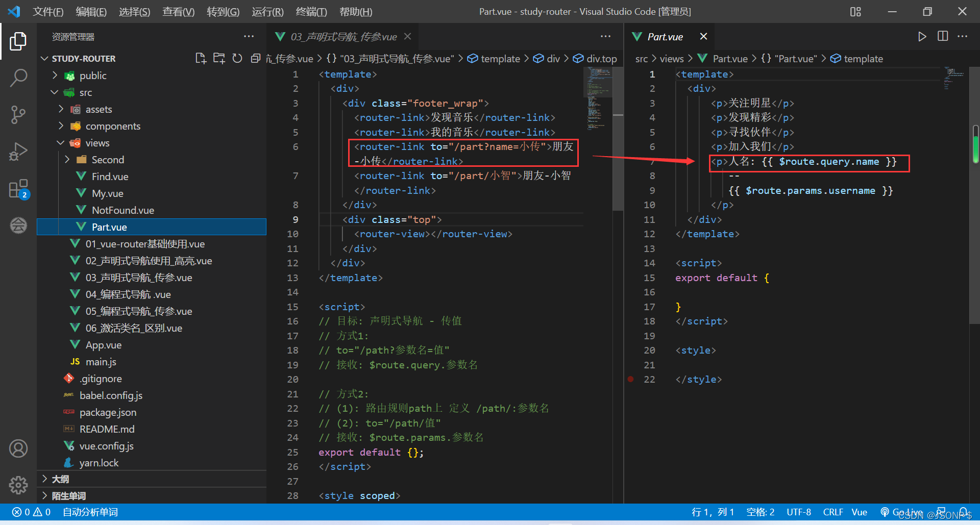Click 自动分析单词 in status bar
This screenshot has height=525, width=980.
(90, 512)
